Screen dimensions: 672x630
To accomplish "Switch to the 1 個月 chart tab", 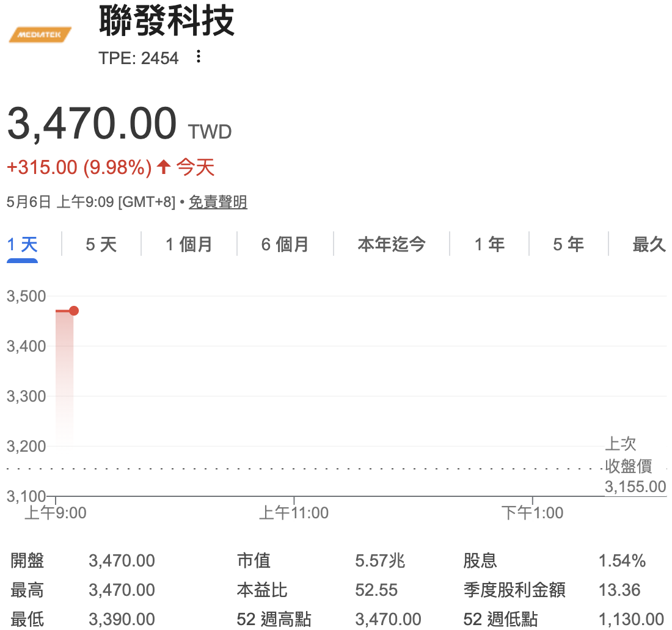I will (x=189, y=245).
